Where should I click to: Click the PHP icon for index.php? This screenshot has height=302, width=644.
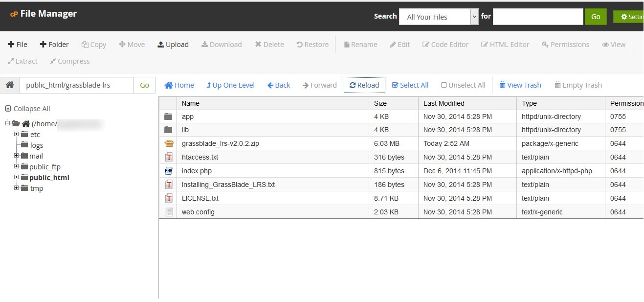[169, 171]
